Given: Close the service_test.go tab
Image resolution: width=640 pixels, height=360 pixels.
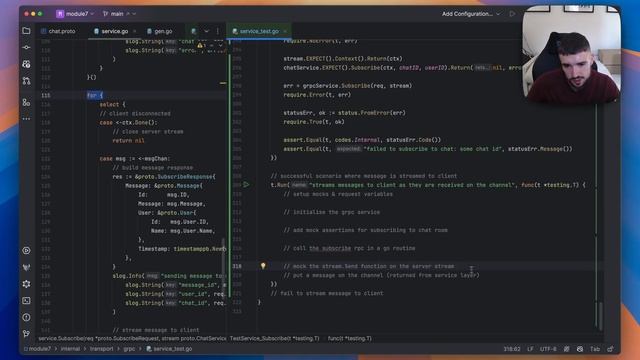Looking at the screenshot, I should [284, 31].
